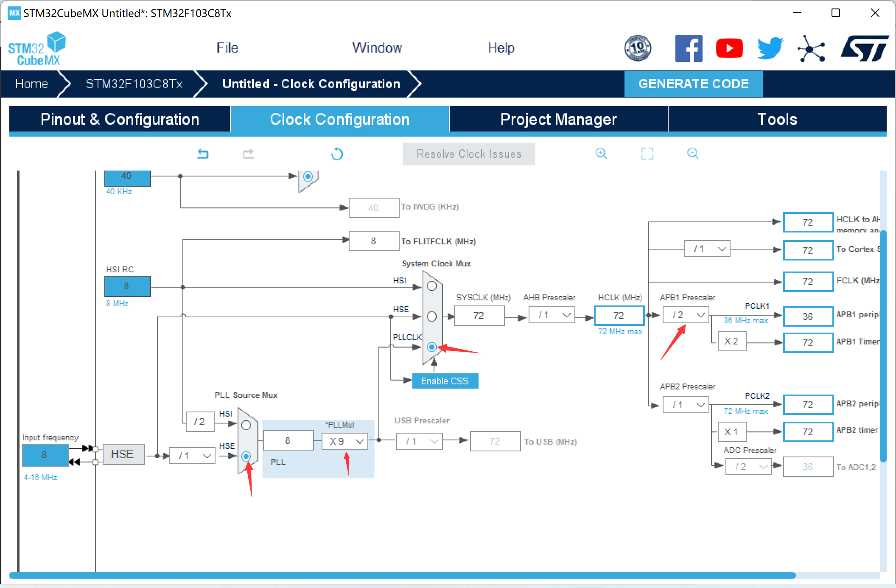Click the STM32CubeMX cube logo
896x588 pixels.
point(37,49)
